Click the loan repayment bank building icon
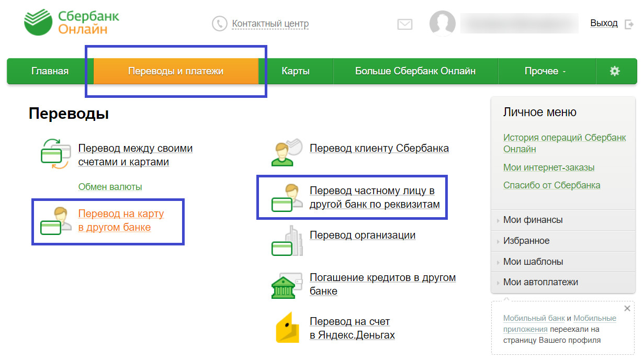644x359 pixels. [286, 285]
